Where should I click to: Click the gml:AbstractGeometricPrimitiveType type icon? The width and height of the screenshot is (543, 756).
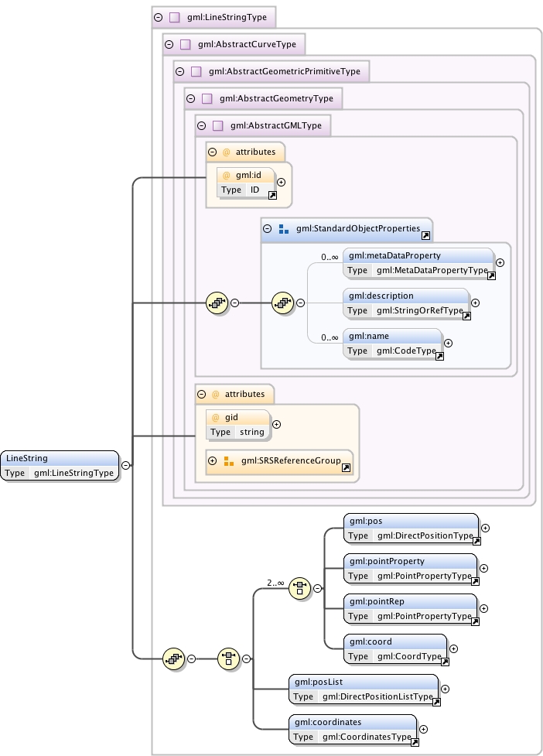coord(196,71)
